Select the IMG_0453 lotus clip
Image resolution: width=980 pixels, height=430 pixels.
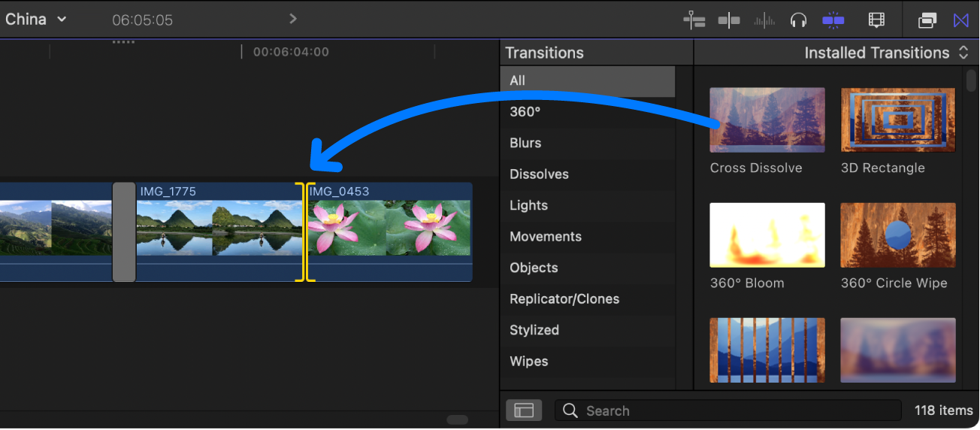391,228
